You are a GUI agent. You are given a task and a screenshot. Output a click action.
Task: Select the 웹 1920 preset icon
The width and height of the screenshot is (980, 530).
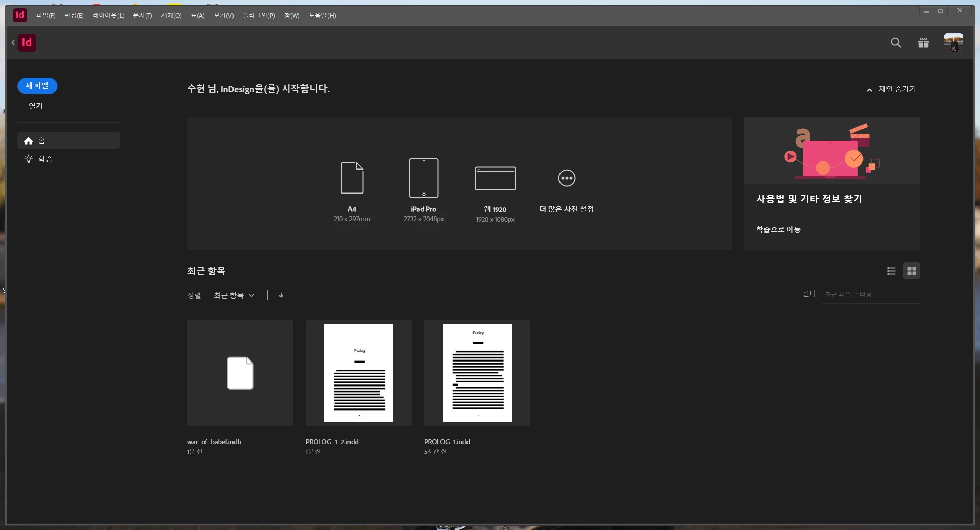point(495,178)
